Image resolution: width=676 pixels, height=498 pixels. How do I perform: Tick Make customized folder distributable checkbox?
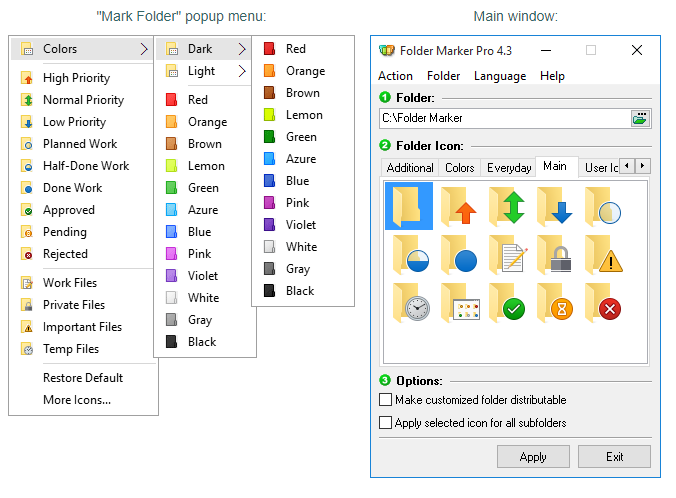click(x=385, y=400)
